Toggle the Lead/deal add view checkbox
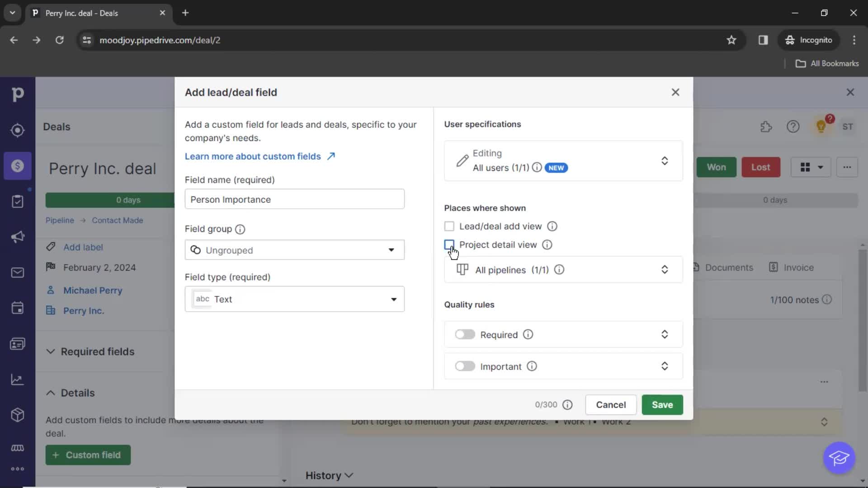The image size is (868, 488). [449, 226]
